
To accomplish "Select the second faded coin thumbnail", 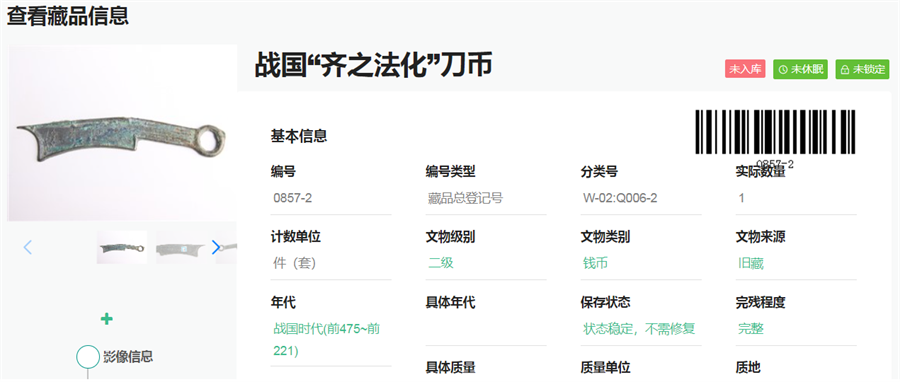I will point(181,247).
